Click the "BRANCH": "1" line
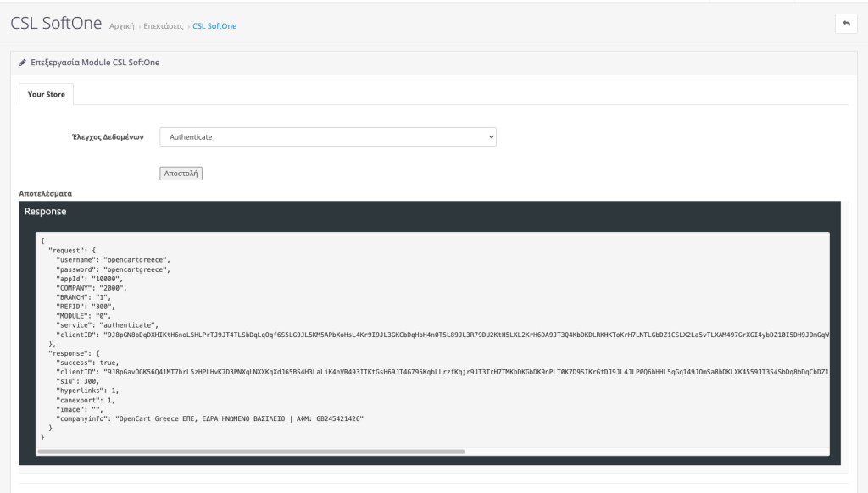This screenshot has height=493, width=868. (83, 297)
